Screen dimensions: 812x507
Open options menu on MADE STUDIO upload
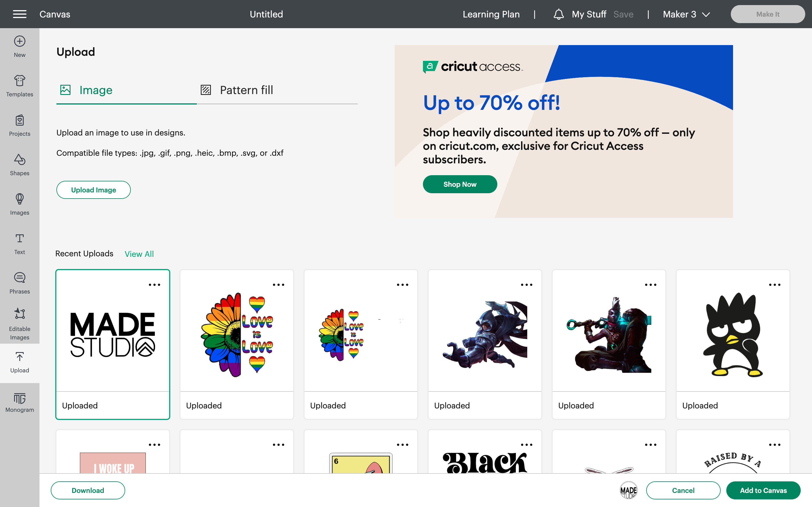(154, 285)
